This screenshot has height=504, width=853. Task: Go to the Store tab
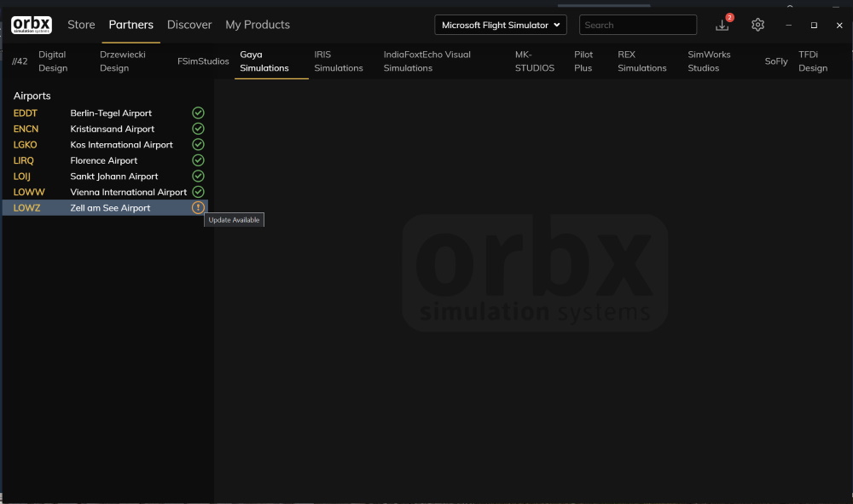click(81, 25)
